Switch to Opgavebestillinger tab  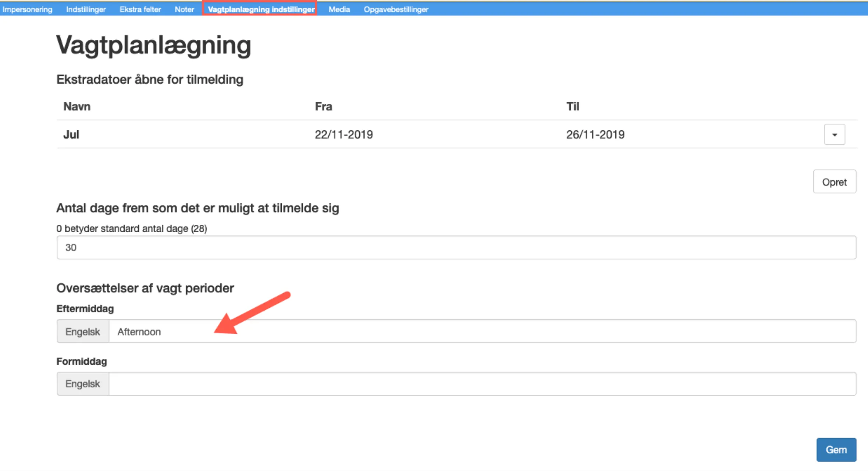396,9
